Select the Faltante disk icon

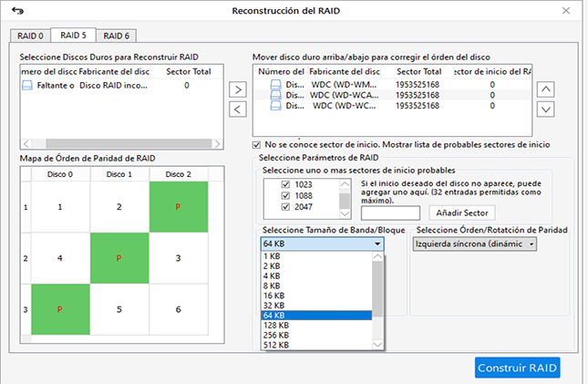point(27,86)
